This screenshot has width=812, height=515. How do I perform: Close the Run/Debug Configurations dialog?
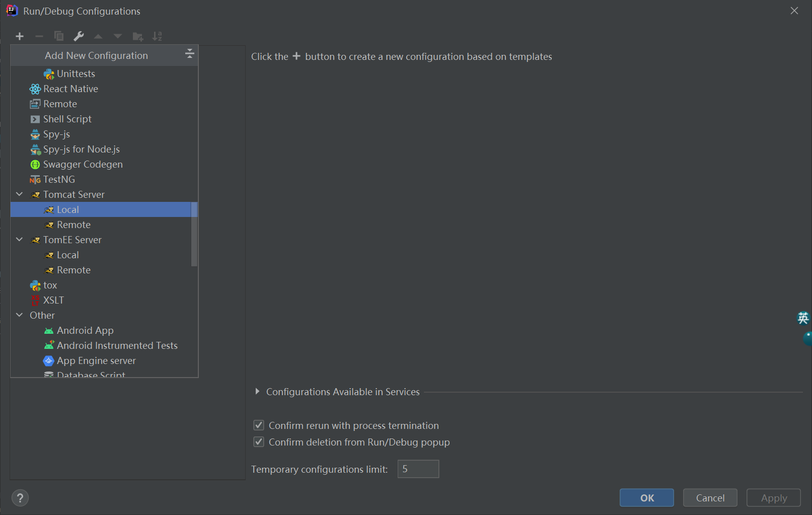pos(794,11)
